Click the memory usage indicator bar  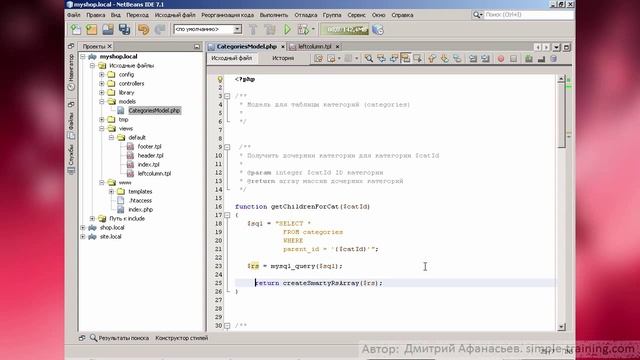(344, 29)
